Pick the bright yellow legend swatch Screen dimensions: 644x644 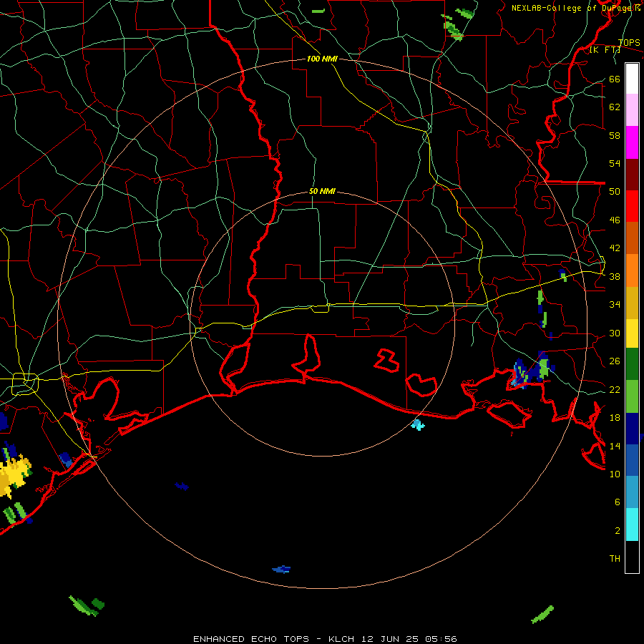[632, 333]
